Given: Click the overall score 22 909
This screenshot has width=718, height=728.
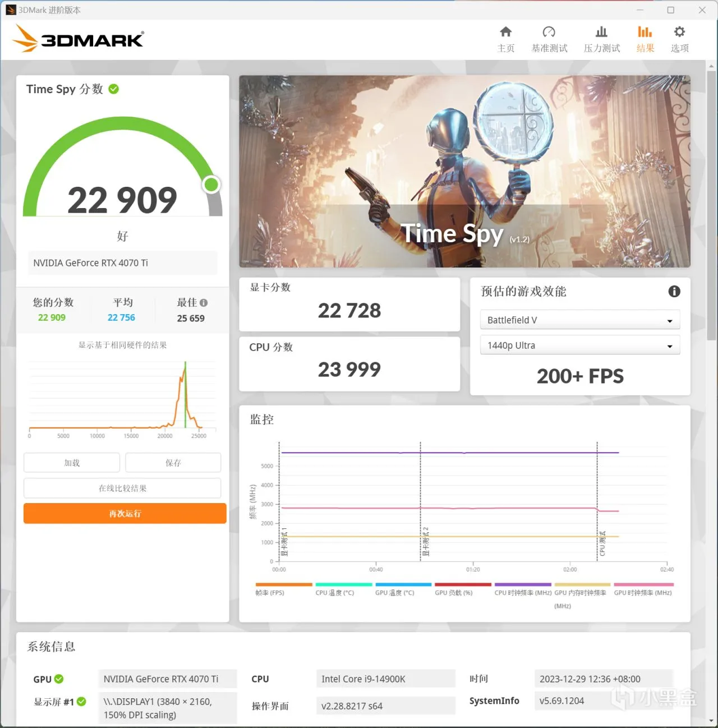Looking at the screenshot, I should [122, 200].
